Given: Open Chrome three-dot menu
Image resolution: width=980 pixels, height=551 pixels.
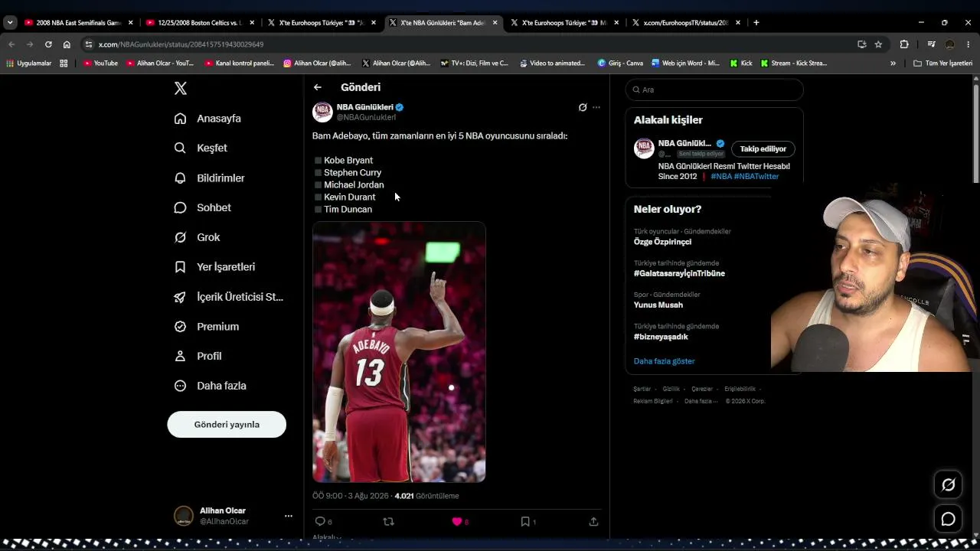Looking at the screenshot, I should [x=969, y=44].
